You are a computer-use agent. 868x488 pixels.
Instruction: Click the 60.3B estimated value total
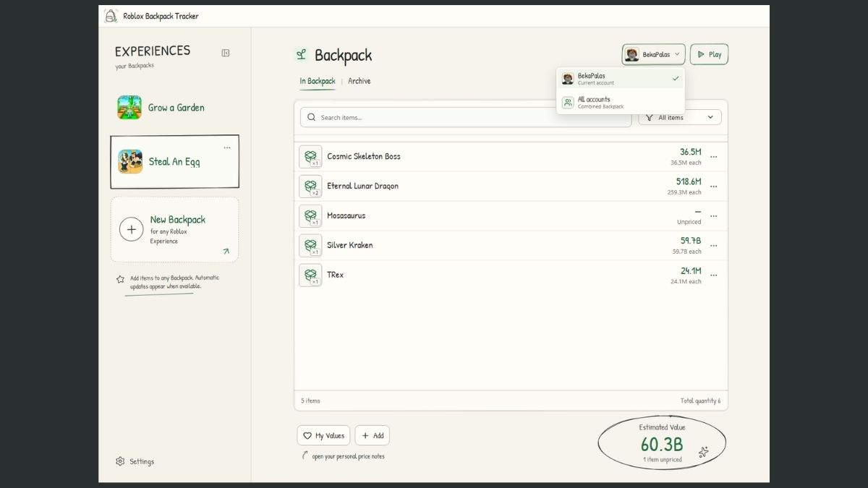coord(662,444)
